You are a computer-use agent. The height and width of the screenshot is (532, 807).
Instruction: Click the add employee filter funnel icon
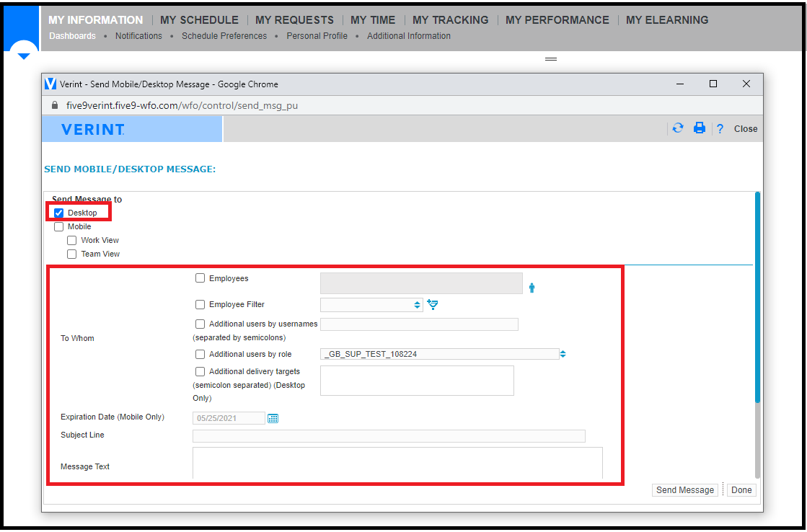pos(433,305)
